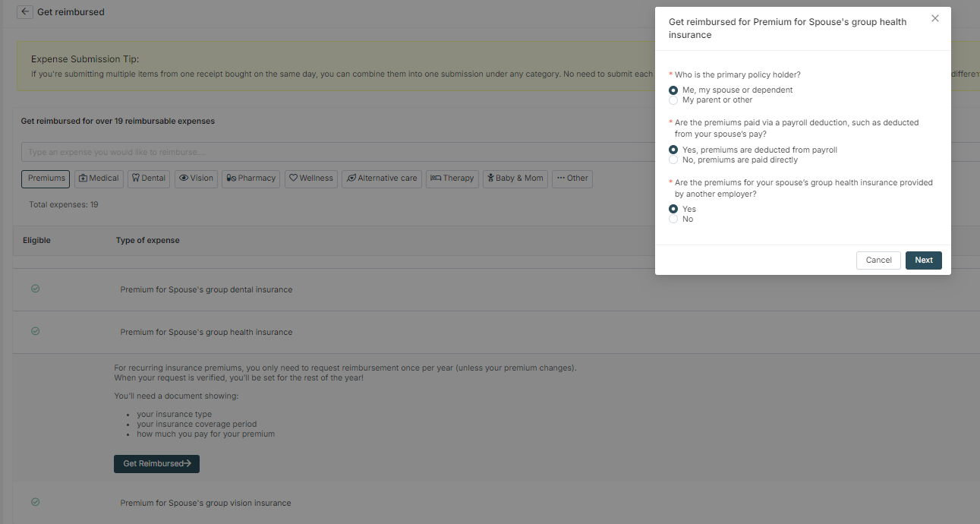Switch to the Therapy filter

[452, 178]
